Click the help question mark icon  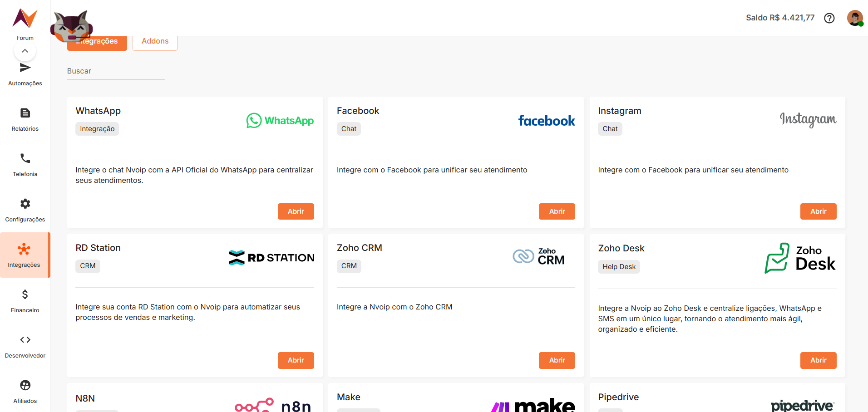click(x=829, y=18)
